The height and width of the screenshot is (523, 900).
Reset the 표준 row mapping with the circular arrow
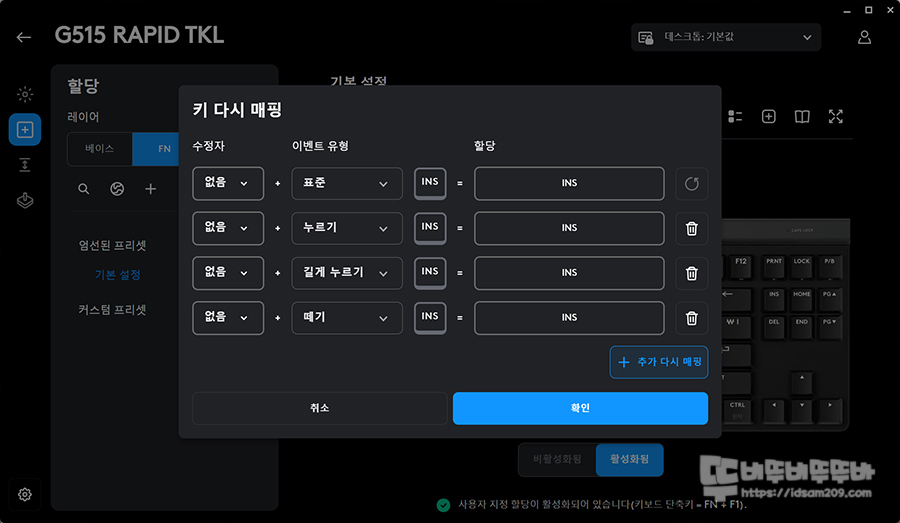pyautogui.click(x=692, y=184)
